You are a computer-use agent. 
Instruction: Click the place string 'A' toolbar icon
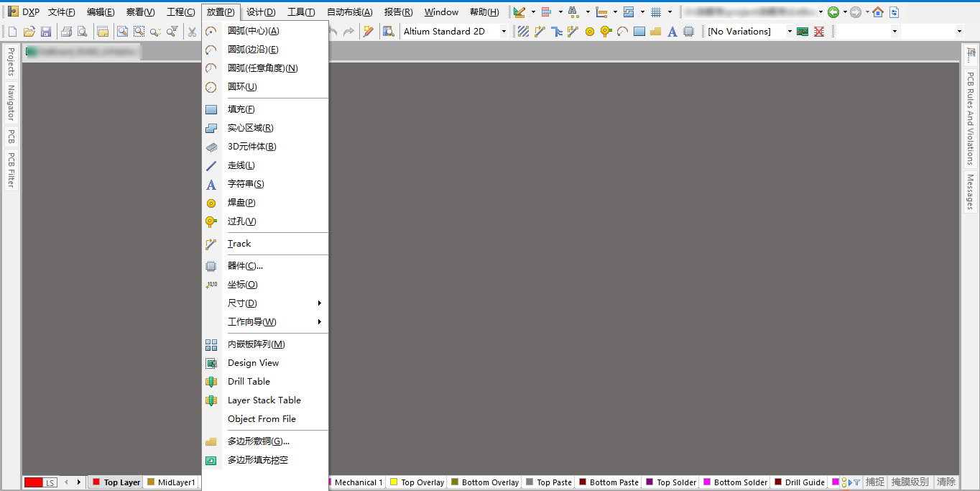672,32
